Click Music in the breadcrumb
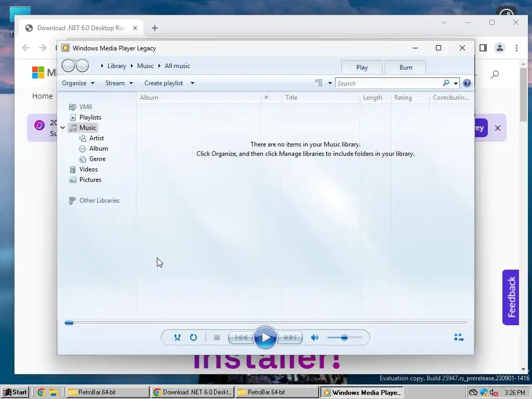 click(145, 66)
